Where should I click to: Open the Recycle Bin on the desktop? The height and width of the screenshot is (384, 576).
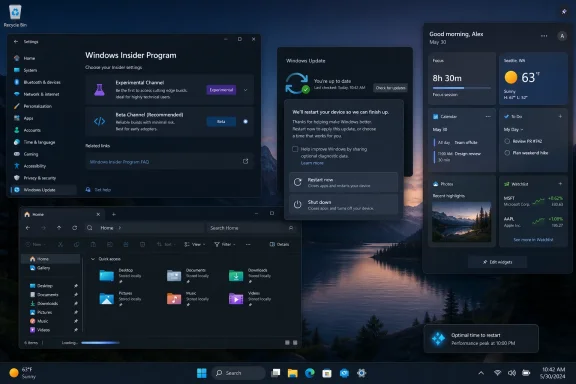click(x=15, y=16)
